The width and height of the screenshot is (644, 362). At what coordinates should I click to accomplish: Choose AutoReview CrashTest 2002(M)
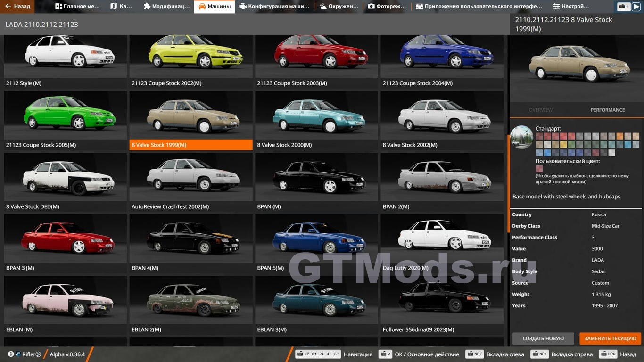[x=191, y=182]
